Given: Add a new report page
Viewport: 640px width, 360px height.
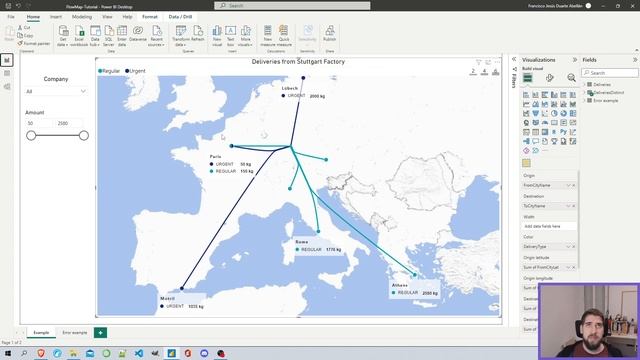Looking at the screenshot, I should [x=100, y=333].
